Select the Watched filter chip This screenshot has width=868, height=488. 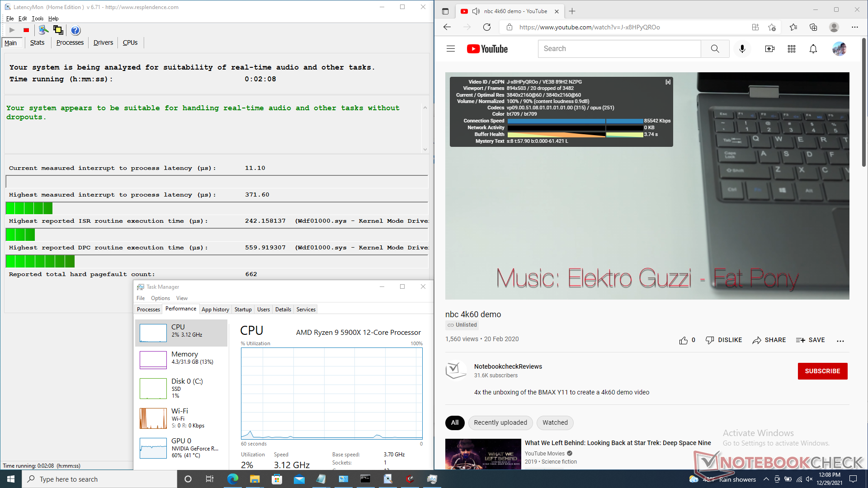tap(555, 422)
